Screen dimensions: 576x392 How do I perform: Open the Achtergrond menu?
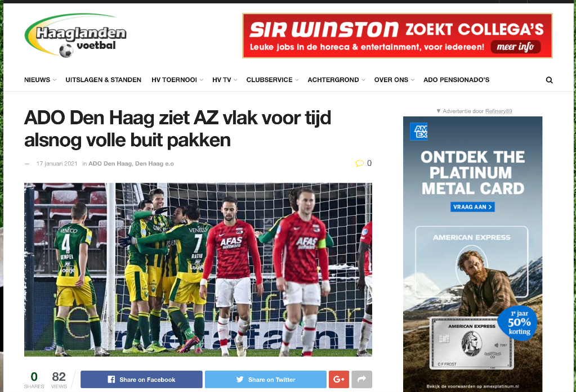(337, 80)
